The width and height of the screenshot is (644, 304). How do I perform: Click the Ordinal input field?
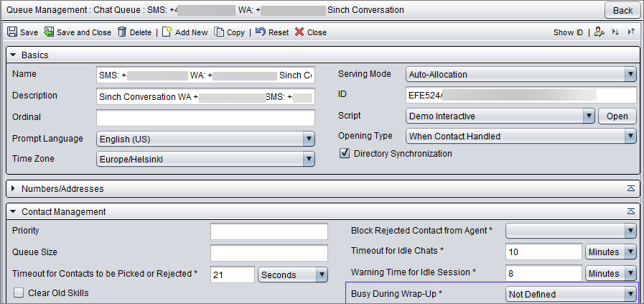tap(206, 118)
